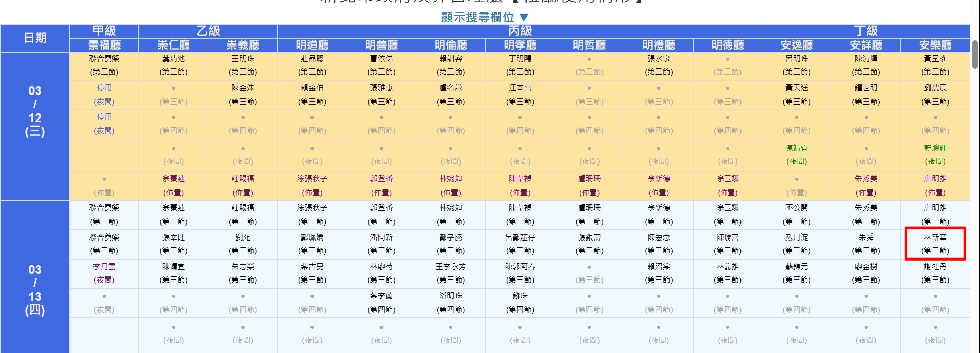
Task: Select the 安逸廳 hall header
Action: [797, 45]
